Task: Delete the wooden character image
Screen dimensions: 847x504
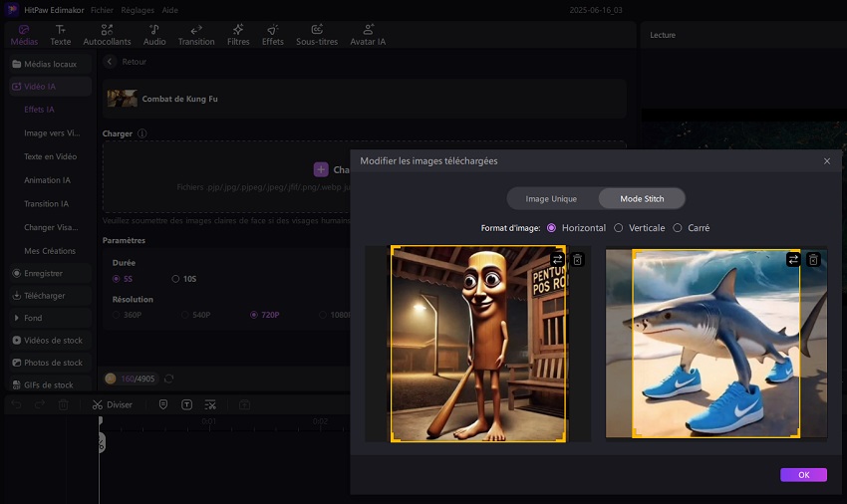Action: pyautogui.click(x=578, y=259)
